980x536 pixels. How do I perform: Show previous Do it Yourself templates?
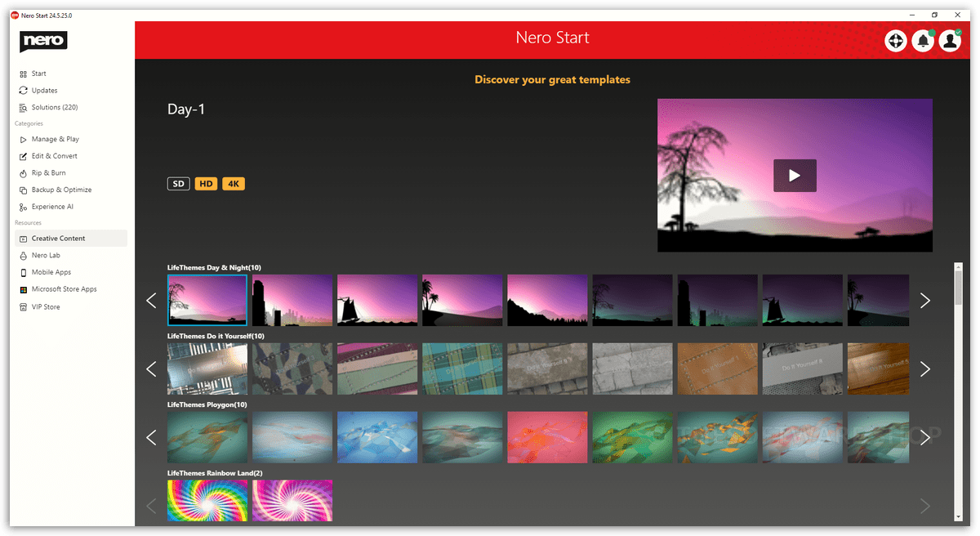[x=151, y=369]
